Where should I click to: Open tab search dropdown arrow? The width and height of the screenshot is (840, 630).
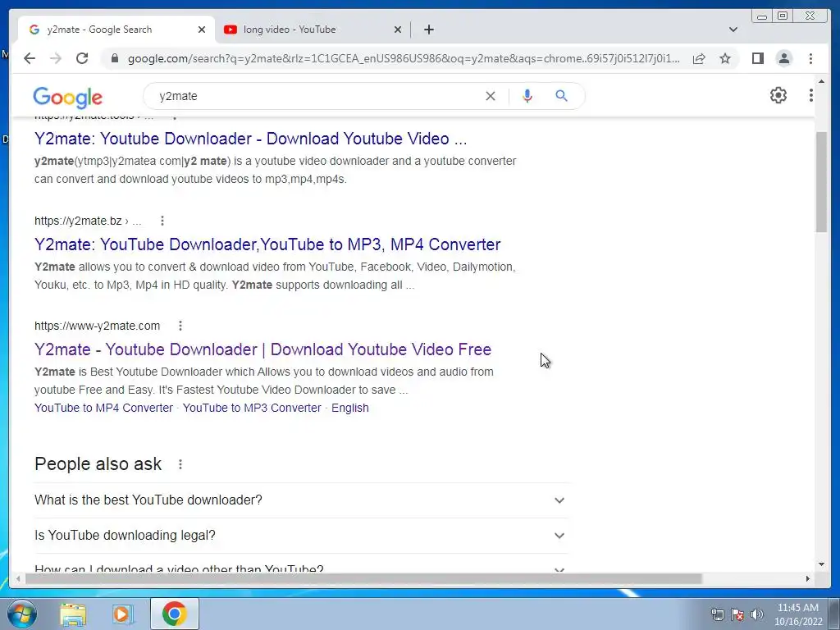733,30
